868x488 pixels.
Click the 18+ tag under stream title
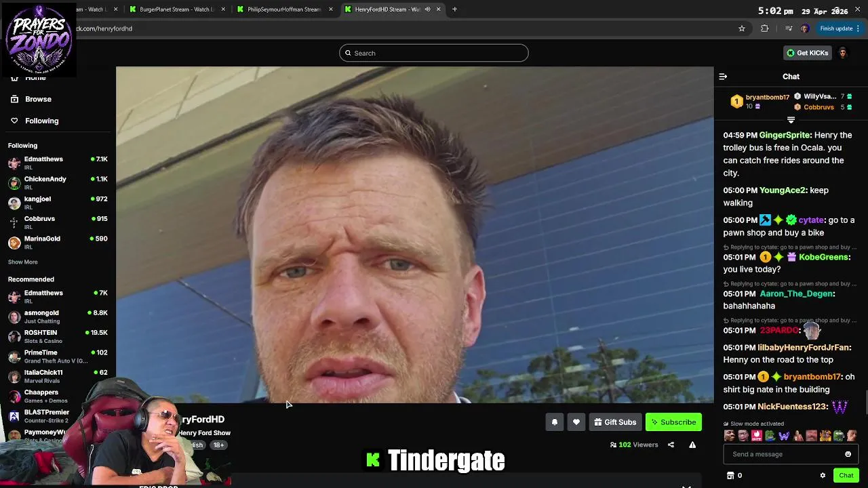tap(218, 445)
